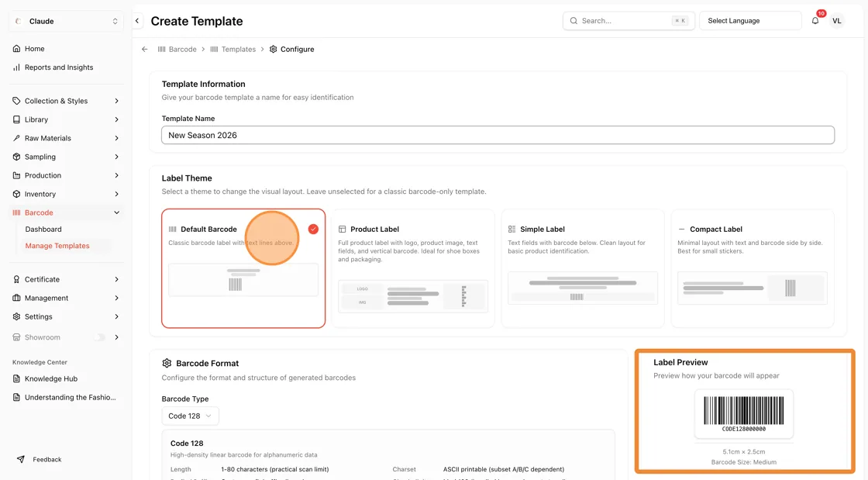Click the Inventory cube icon

click(16, 195)
